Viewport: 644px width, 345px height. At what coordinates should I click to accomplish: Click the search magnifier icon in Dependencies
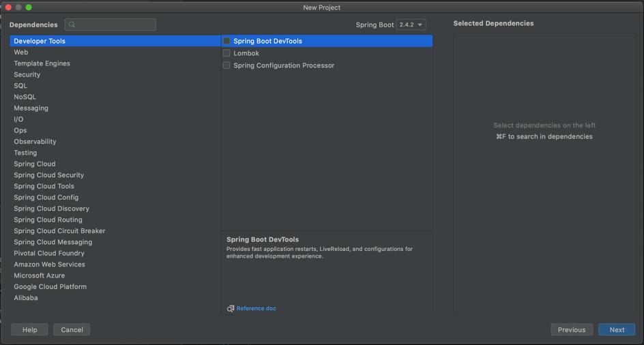(72, 25)
